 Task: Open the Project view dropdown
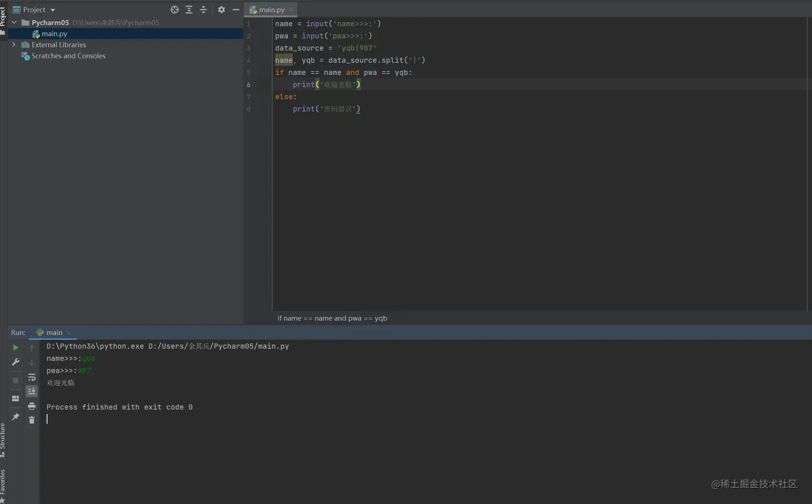tap(53, 10)
